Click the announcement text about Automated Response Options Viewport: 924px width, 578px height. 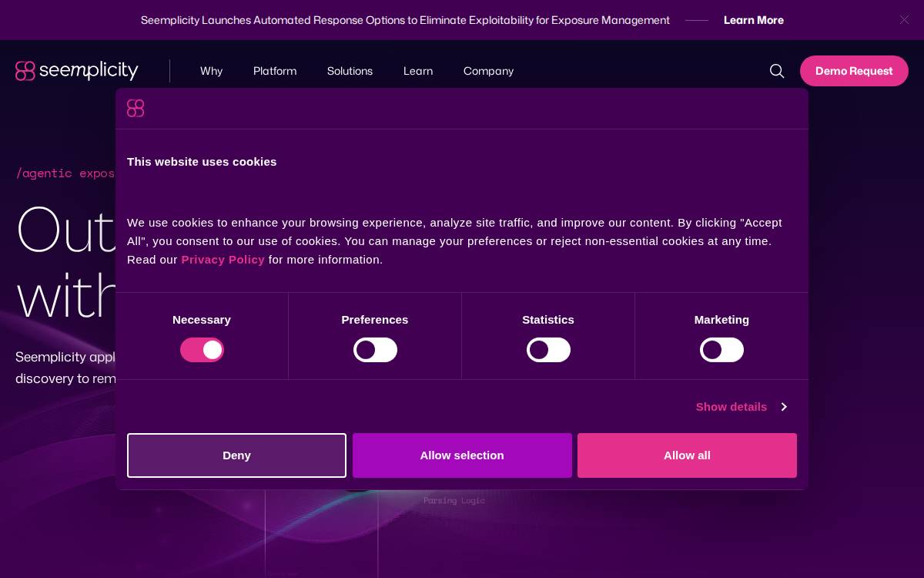(405, 20)
